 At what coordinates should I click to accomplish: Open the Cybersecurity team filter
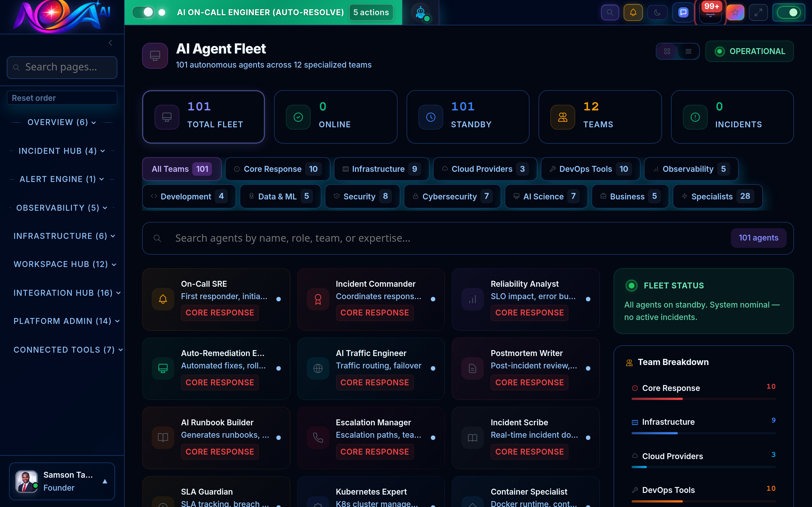point(452,196)
